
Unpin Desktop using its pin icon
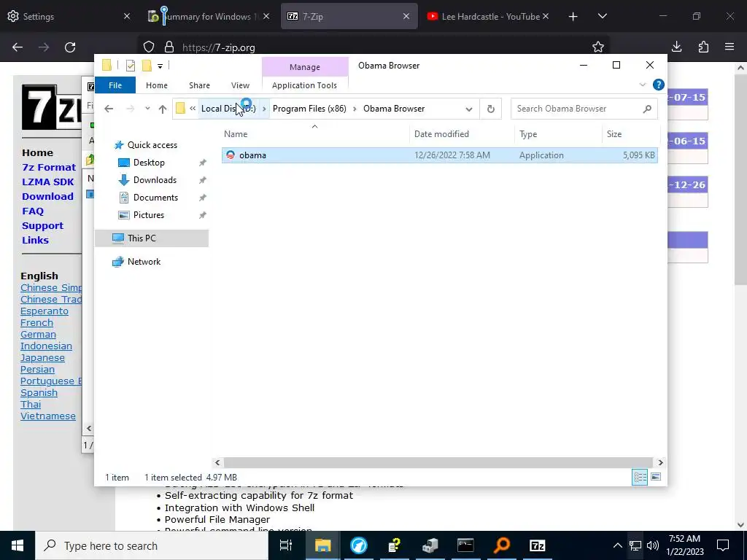pyautogui.click(x=203, y=163)
